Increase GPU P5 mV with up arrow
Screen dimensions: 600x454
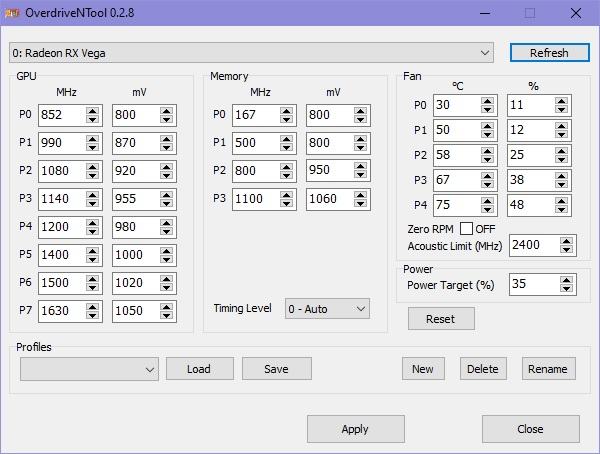[x=166, y=250]
